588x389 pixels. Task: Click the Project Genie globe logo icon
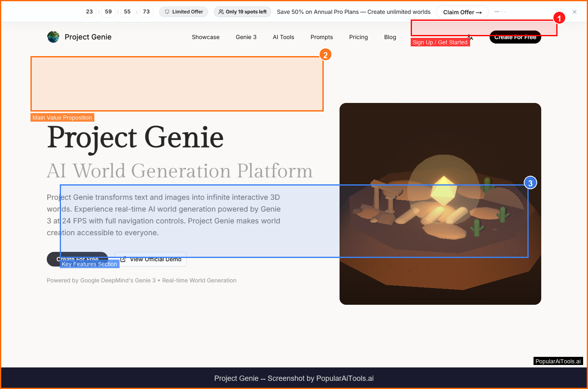53,37
